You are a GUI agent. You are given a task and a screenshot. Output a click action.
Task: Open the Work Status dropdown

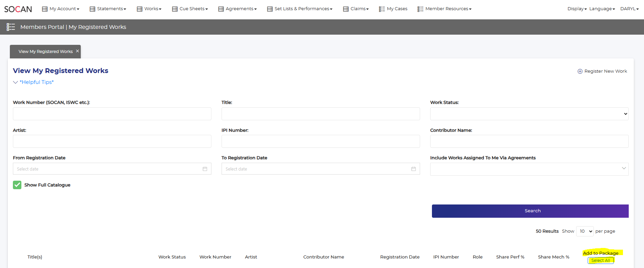click(529, 114)
